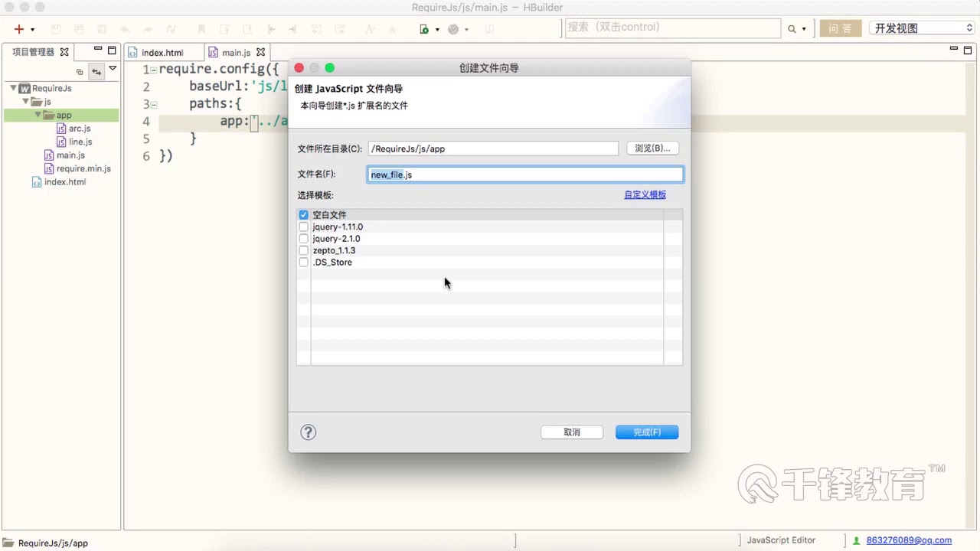
Task: Check the jquery-2.1.0 template checkbox
Action: coord(304,239)
